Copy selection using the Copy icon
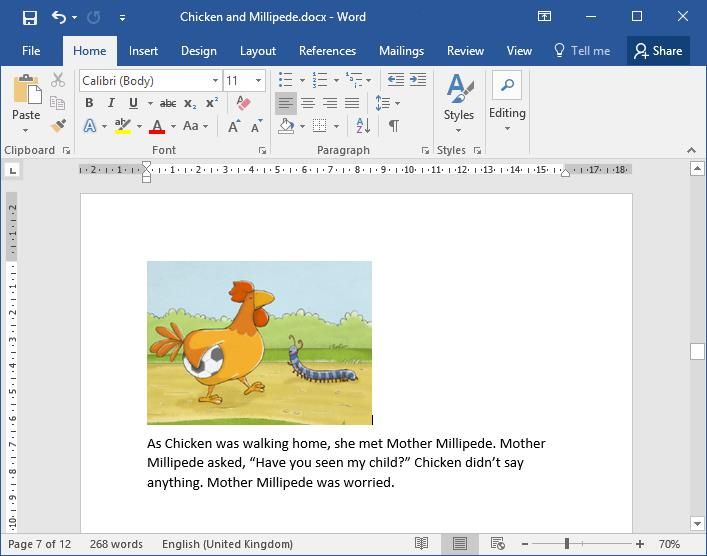Viewport: 707px width, 556px height. [x=57, y=103]
